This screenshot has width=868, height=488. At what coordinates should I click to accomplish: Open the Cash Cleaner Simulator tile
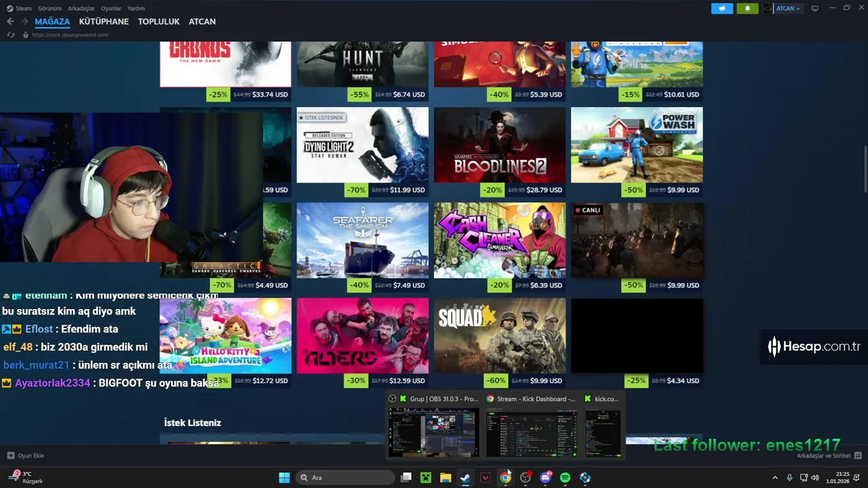pyautogui.click(x=500, y=240)
